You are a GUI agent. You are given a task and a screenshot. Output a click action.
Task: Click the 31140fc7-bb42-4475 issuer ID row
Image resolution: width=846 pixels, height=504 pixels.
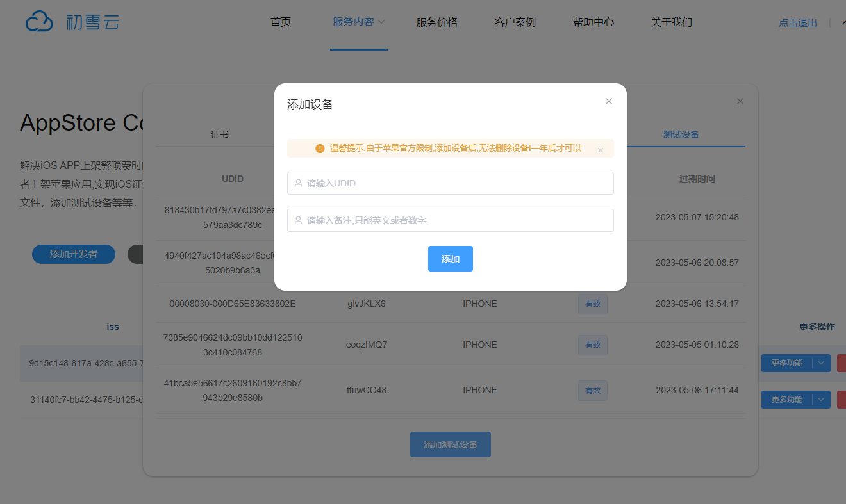point(86,400)
